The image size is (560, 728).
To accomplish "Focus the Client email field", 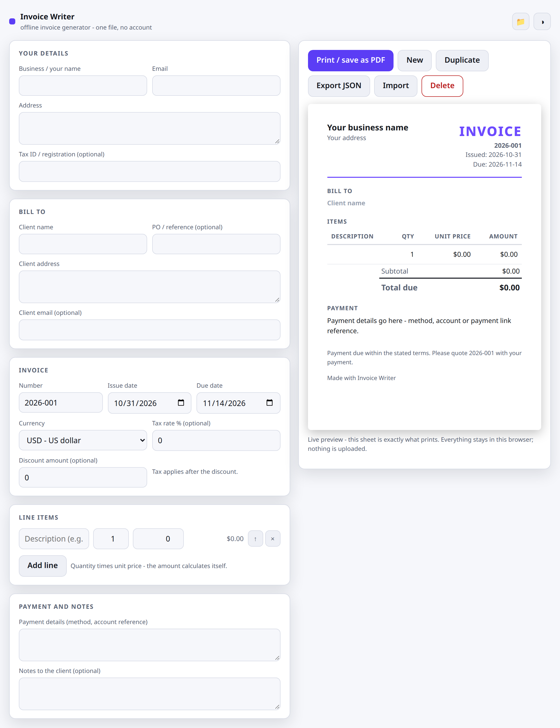I will point(150,330).
